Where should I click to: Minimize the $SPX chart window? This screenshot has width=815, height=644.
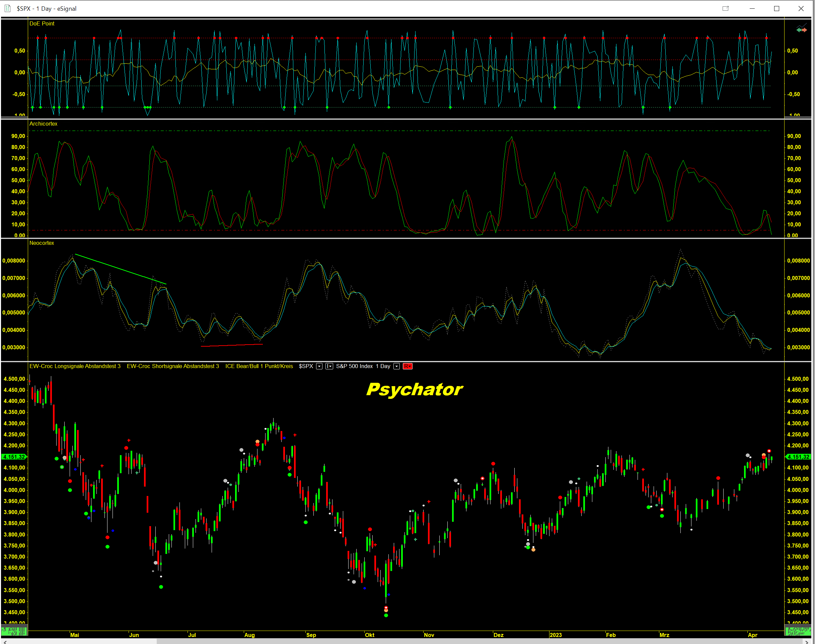pyautogui.click(x=752, y=8)
